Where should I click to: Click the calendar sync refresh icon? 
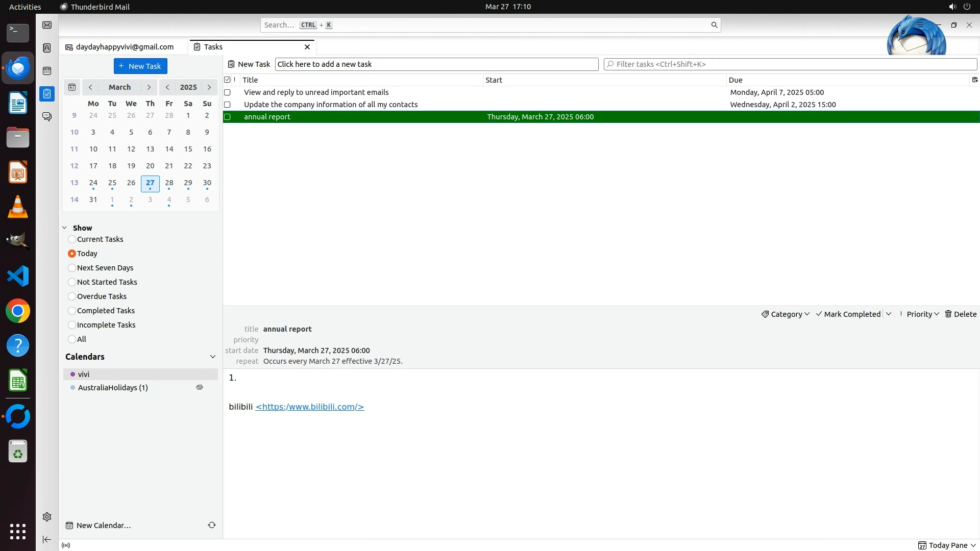pyautogui.click(x=212, y=525)
